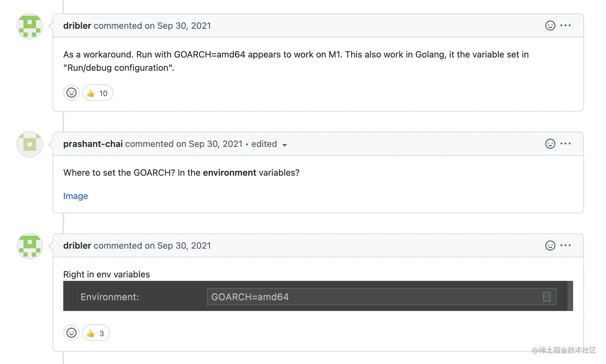Click the first comment's Sep 30, 2021 timestamp

tap(184, 26)
